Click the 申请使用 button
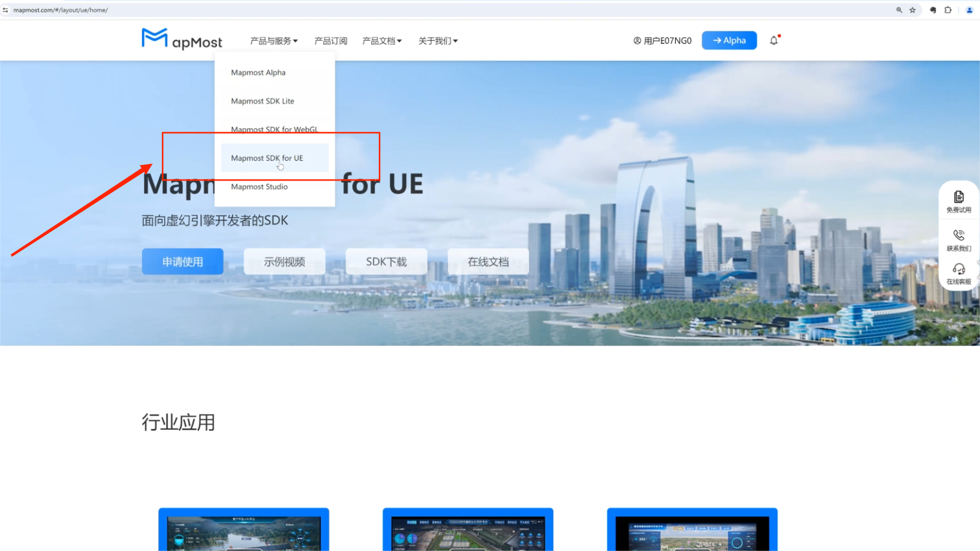The width and height of the screenshot is (980, 551). [183, 262]
